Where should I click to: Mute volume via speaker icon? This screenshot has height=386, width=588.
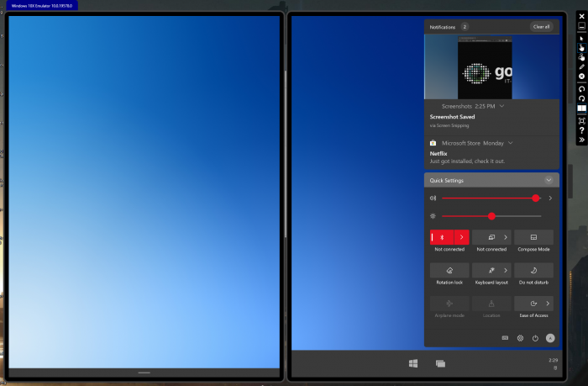(433, 198)
